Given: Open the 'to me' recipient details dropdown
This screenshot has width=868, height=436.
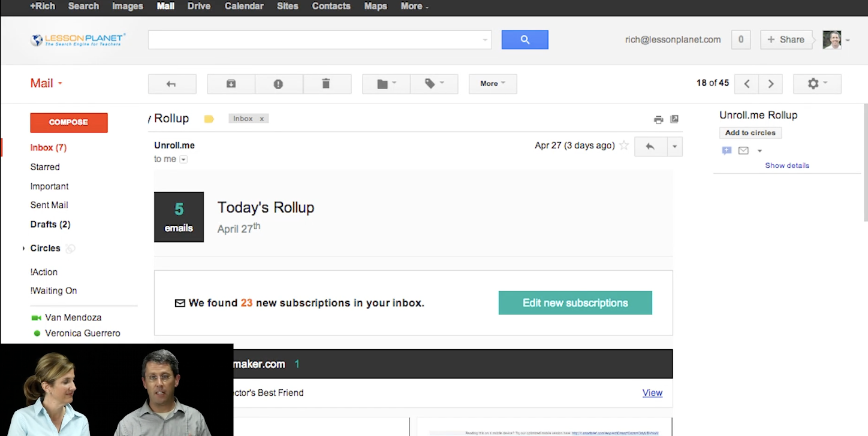Looking at the screenshot, I should point(183,159).
